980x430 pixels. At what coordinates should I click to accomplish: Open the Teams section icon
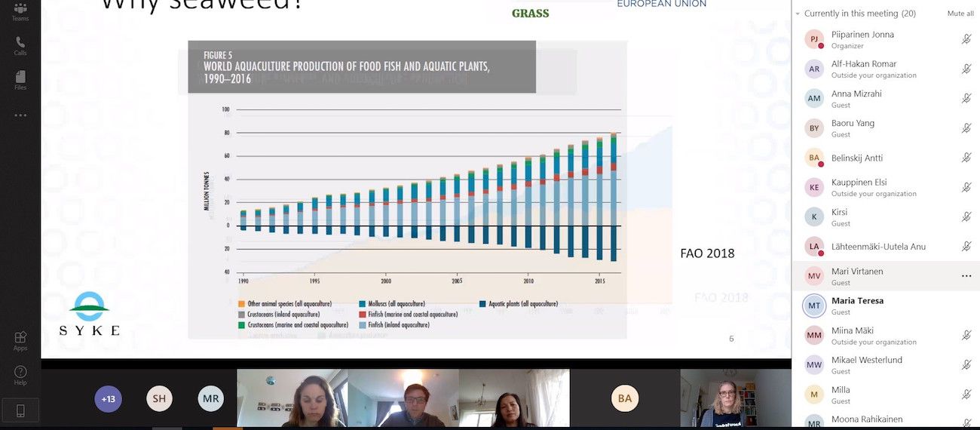[20, 11]
